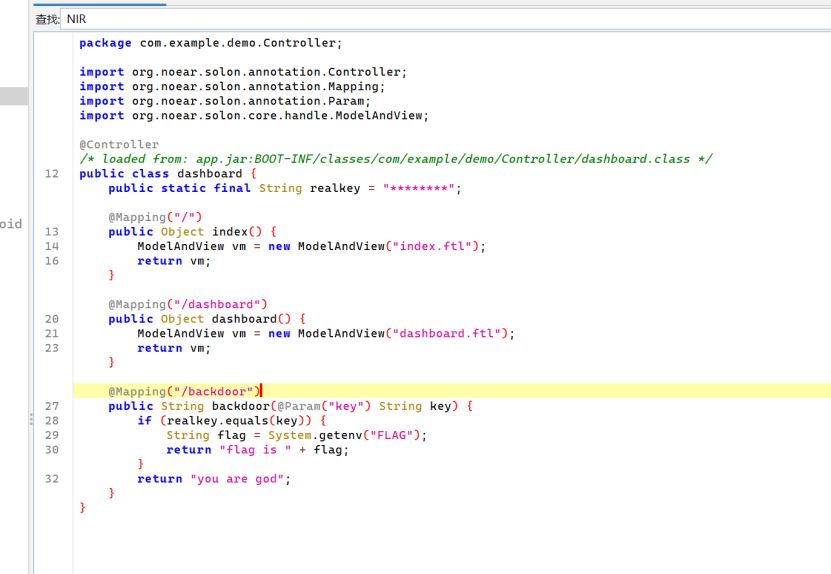Screen dimensions: 831x574
Task: Click the NIR search input field
Action: (445, 19)
